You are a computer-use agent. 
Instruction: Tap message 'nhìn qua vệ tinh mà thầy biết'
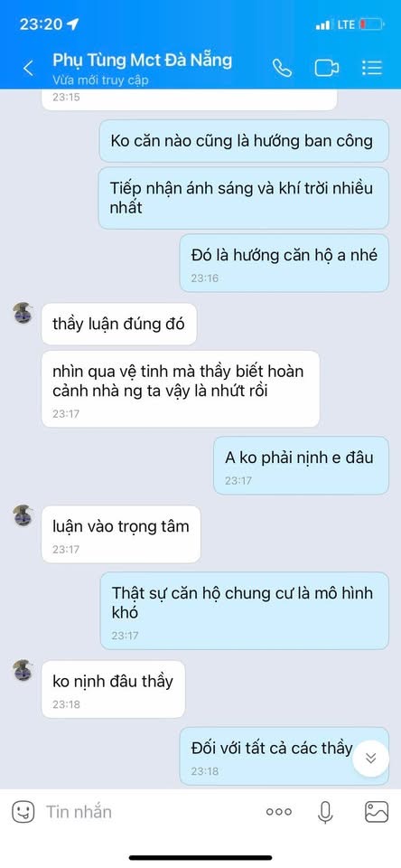[x=181, y=389]
